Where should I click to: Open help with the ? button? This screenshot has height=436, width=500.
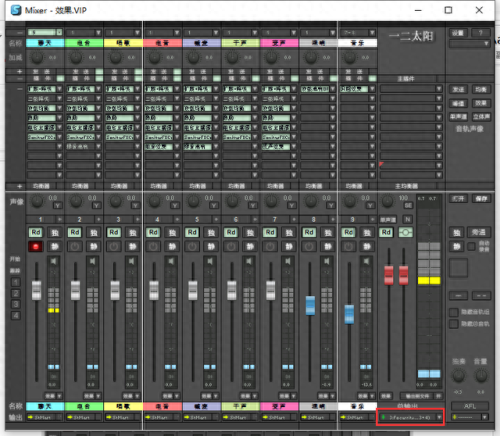click(x=480, y=33)
